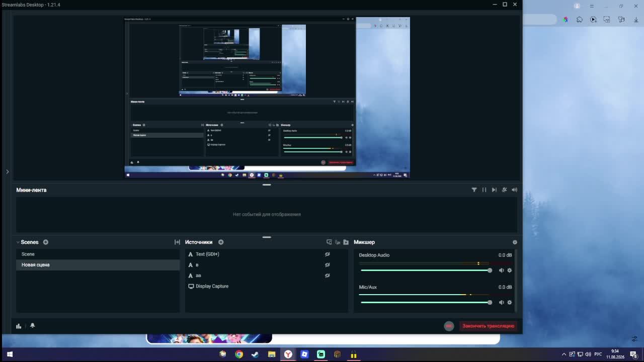
Task: Select the 'в' source text label
Action: point(197,265)
